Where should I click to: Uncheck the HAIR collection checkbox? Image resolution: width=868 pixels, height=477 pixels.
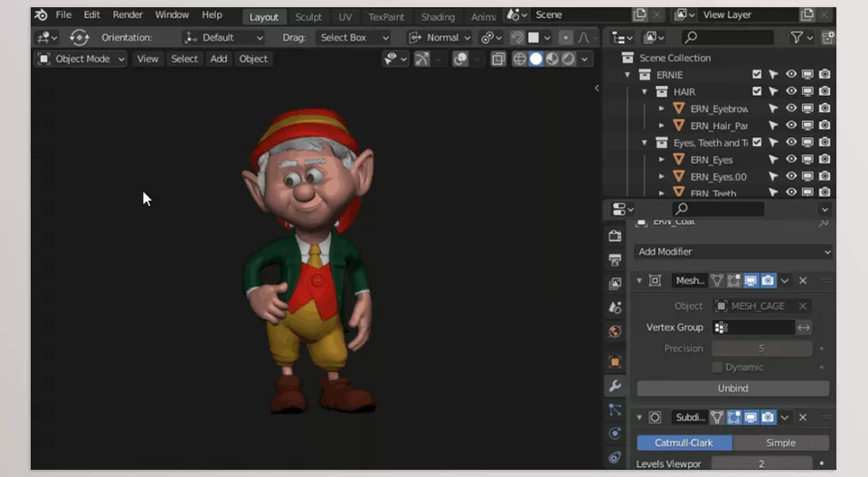(757, 91)
